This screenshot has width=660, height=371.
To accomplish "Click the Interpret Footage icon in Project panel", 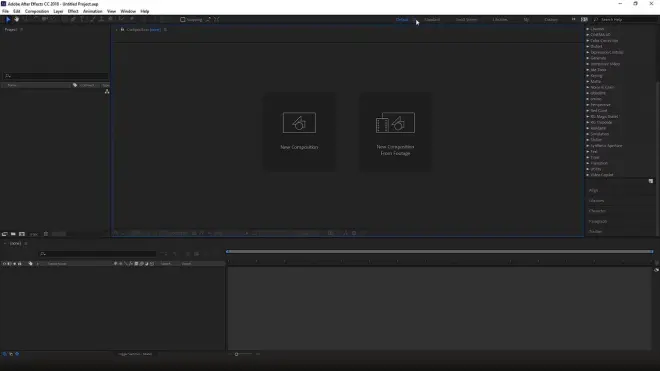I will (x=5, y=234).
